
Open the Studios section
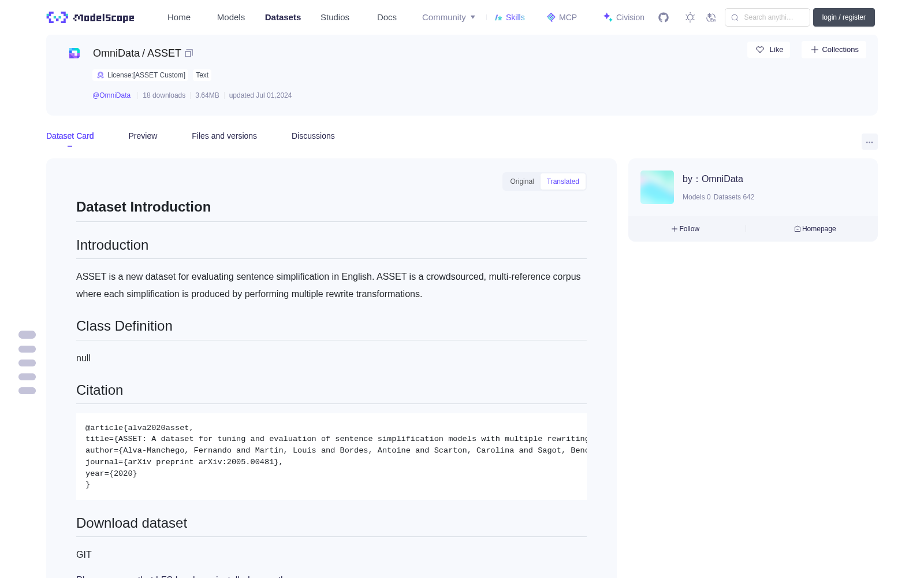[x=335, y=17]
